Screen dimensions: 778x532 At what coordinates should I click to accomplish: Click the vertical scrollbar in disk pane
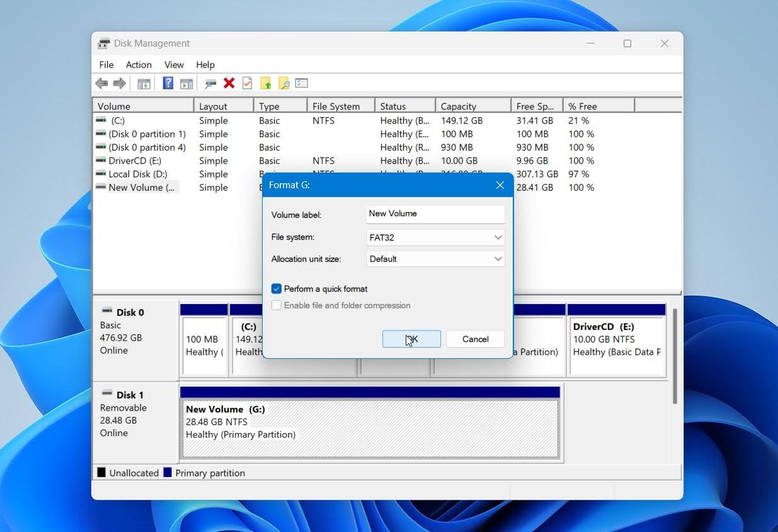(x=675, y=356)
